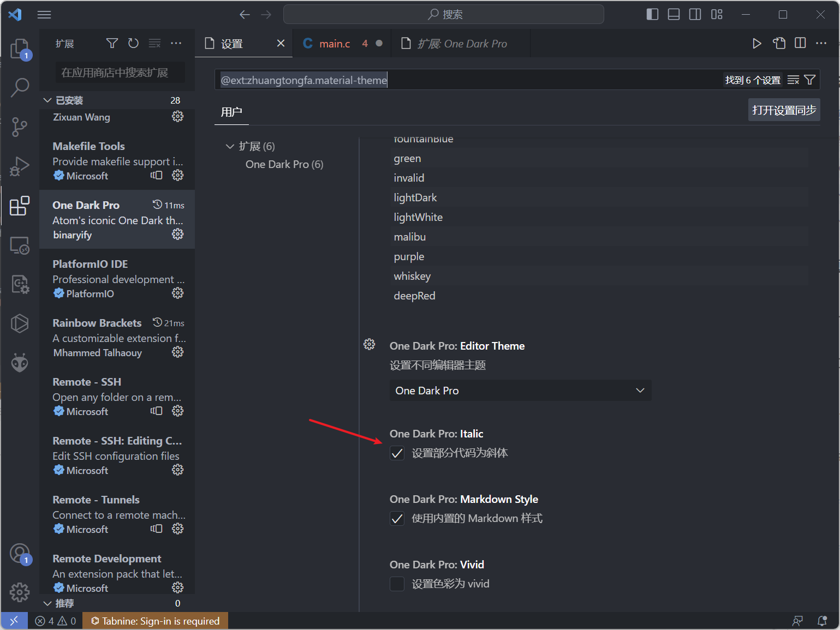Open the Source Control panel
Screen dimensions: 840x630
(20, 127)
